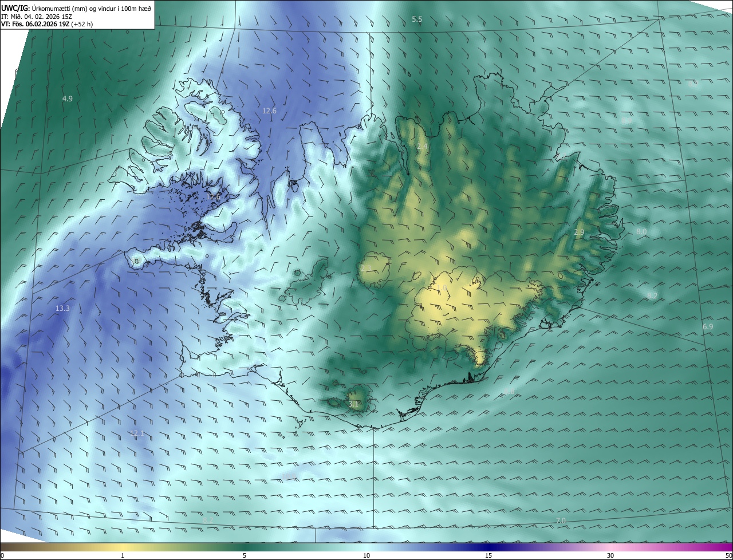The width and height of the screenshot is (733, 560).
Task: Click the 12.1 value label
Action: (x=137, y=433)
